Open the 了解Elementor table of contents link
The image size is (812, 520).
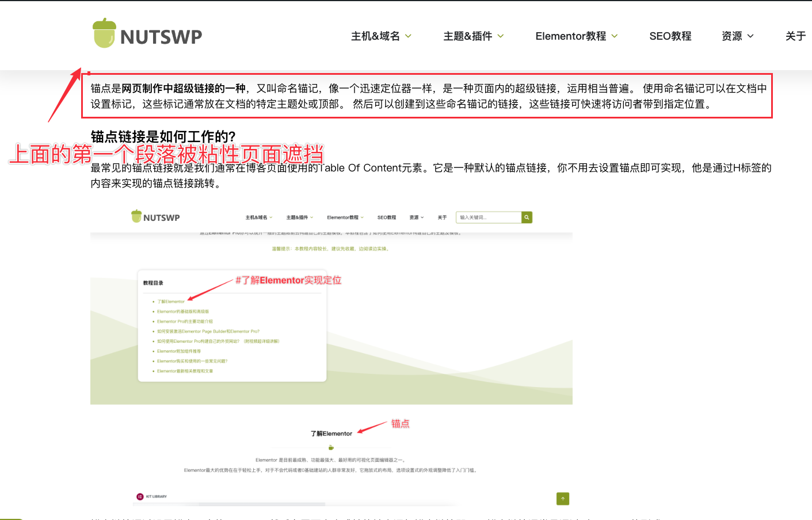click(x=171, y=301)
